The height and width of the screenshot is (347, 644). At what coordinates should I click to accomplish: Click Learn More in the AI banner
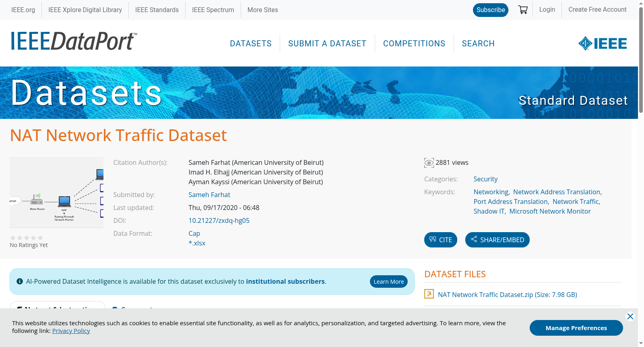click(x=389, y=281)
